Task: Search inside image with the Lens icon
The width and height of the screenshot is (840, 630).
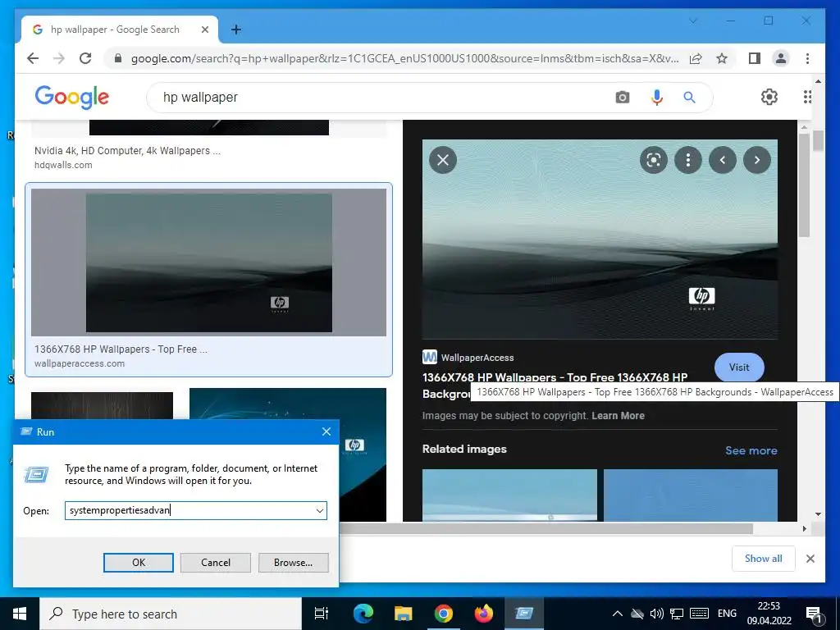Action: pyautogui.click(x=654, y=160)
